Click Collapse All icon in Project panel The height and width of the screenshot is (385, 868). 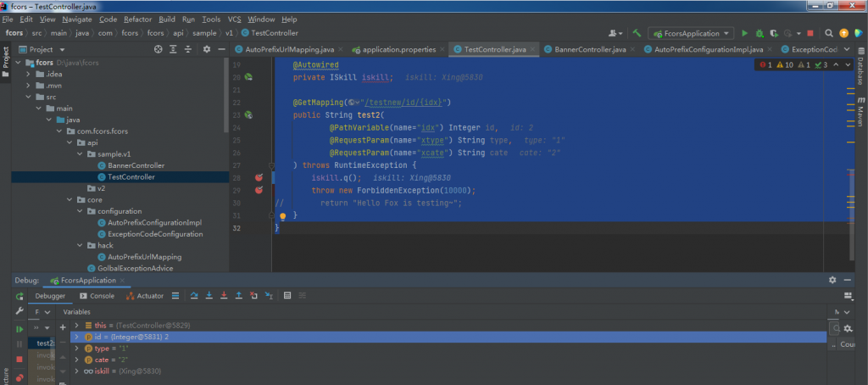point(188,49)
